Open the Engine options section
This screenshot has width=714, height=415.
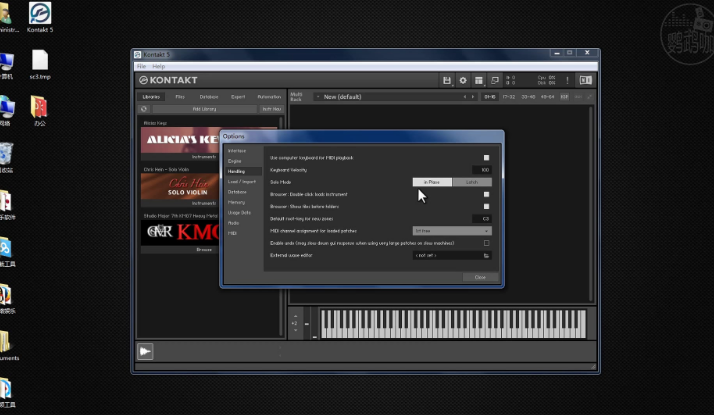tap(235, 161)
